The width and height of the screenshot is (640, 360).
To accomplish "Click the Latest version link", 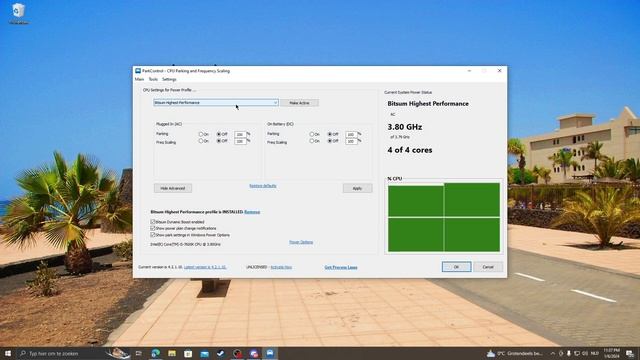I will [x=205, y=267].
